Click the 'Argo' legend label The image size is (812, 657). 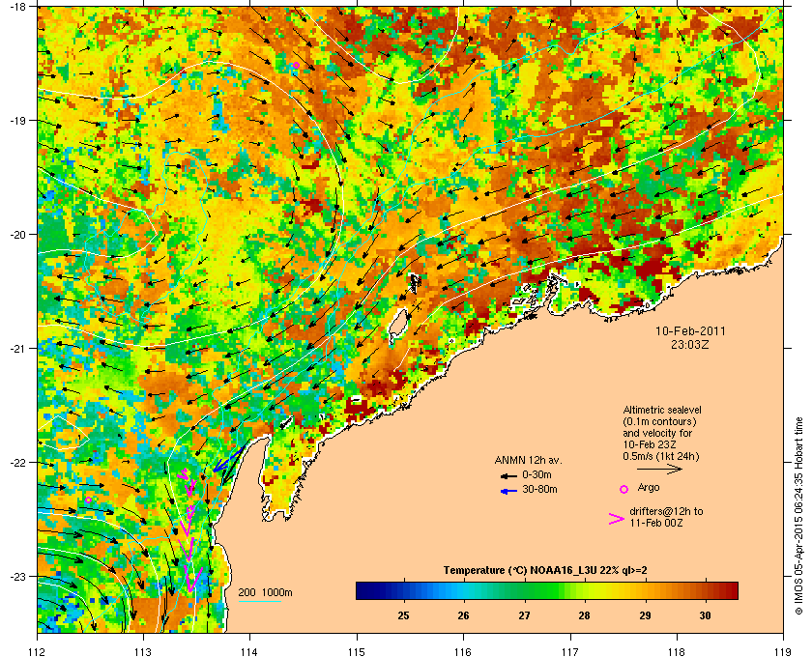click(x=649, y=487)
